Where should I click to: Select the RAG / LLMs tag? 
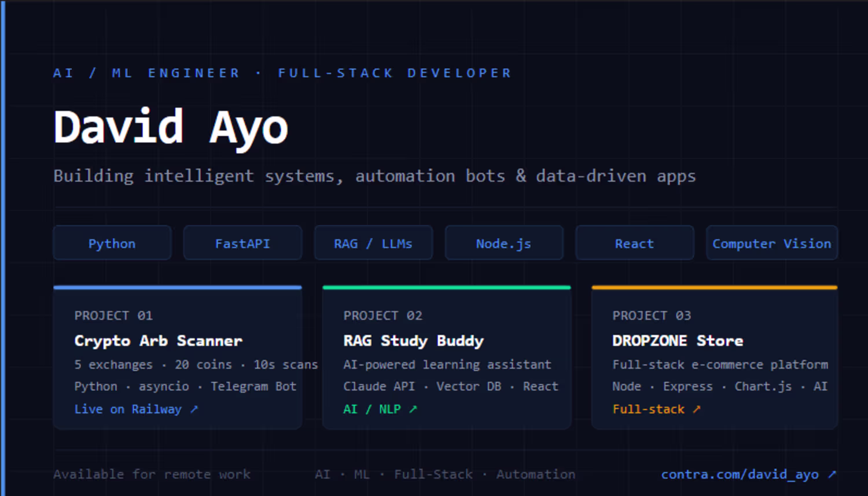pos(373,243)
